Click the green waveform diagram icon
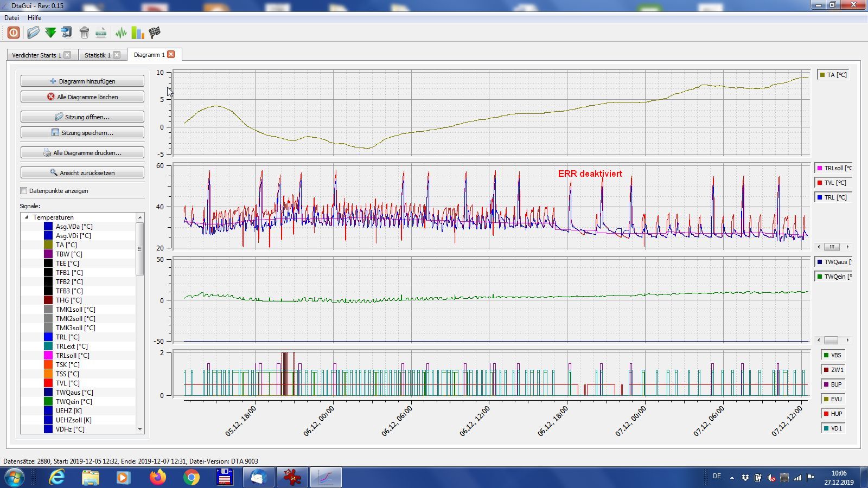Screen dimensions: 868x488 [x=121, y=33]
